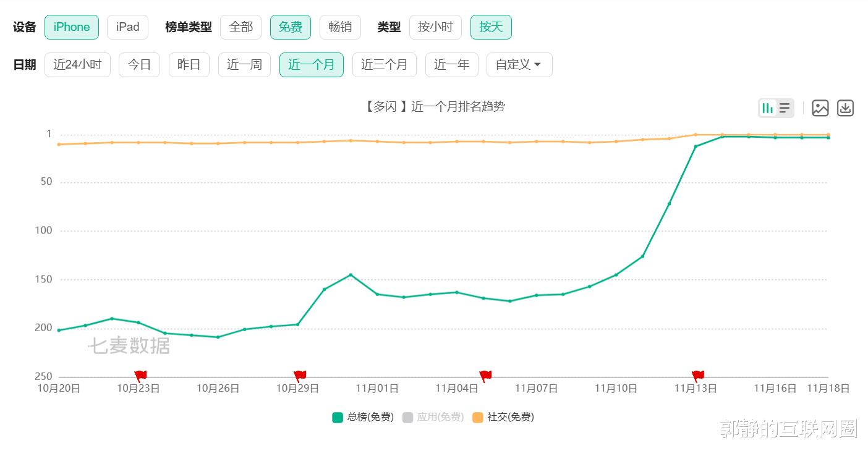Viewport: 868px width, 451px height.
Task: Click red flag marker near 11月04日
Action: 485,375
